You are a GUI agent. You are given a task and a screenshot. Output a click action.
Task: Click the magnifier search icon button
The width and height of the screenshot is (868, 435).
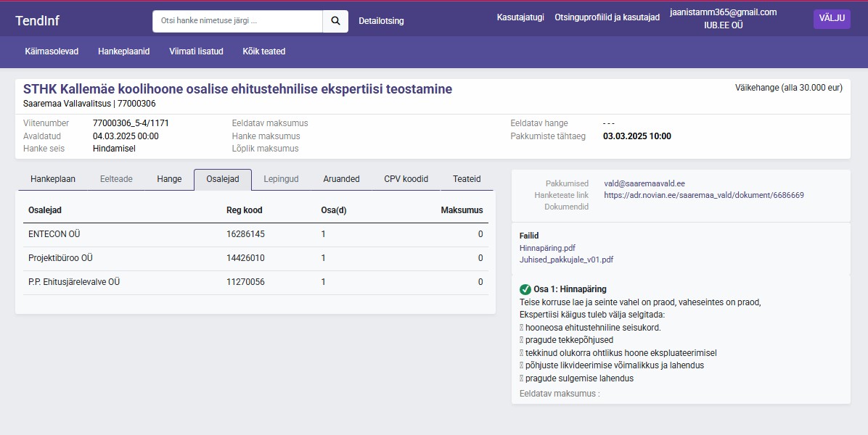(x=335, y=21)
